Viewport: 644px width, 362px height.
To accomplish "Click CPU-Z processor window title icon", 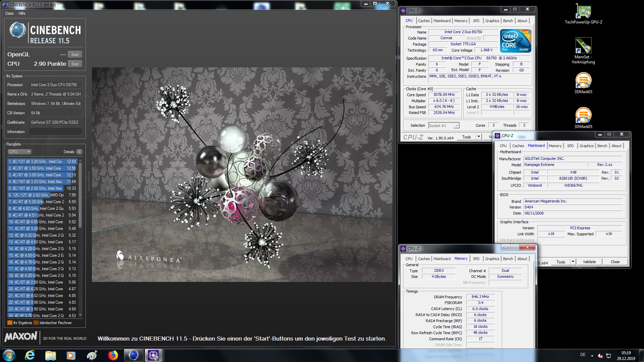I will [404, 11].
